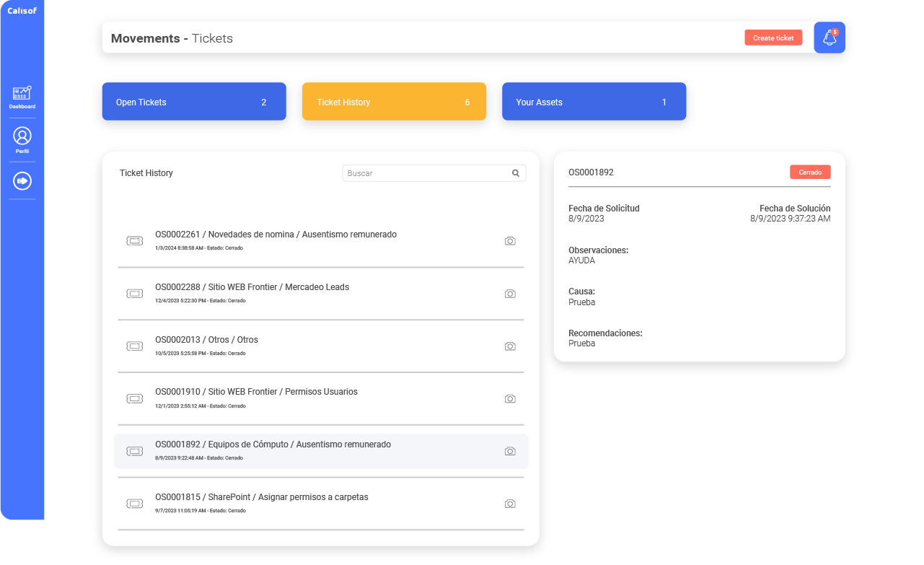
Task: Select ticket OS0002261 Novedades de nomina
Action: tap(276, 235)
